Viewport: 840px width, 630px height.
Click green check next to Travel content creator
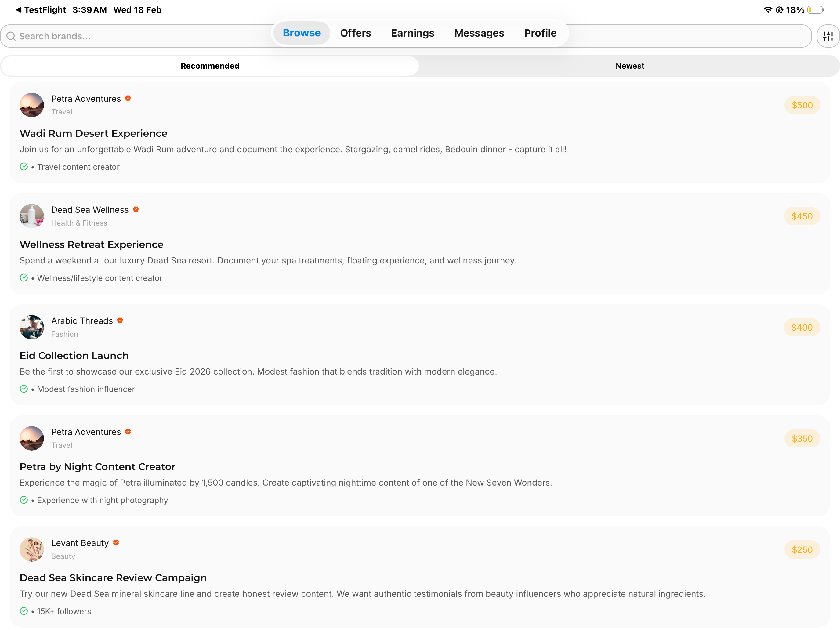[x=24, y=167]
